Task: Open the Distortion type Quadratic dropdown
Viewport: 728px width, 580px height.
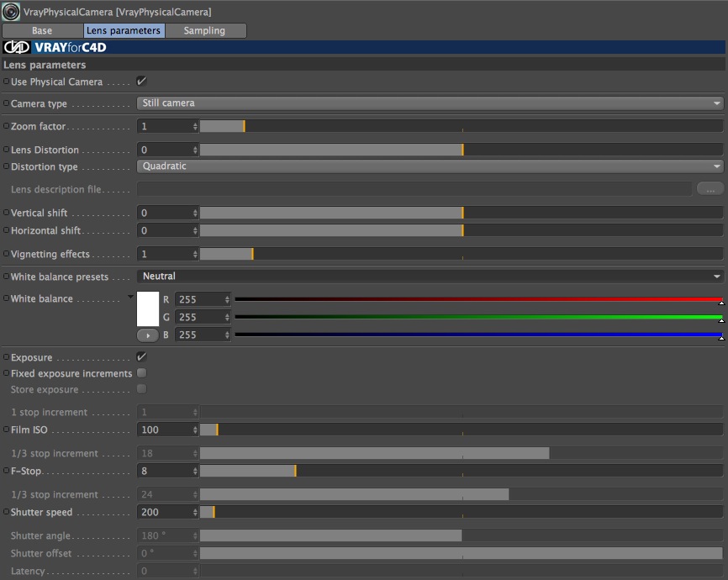Action: click(430, 166)
